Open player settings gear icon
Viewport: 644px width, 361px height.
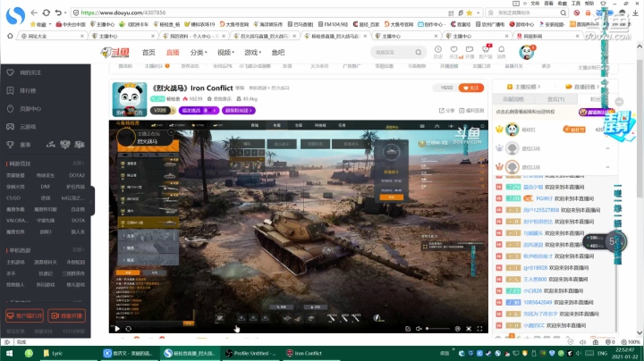tap(458, 329)
